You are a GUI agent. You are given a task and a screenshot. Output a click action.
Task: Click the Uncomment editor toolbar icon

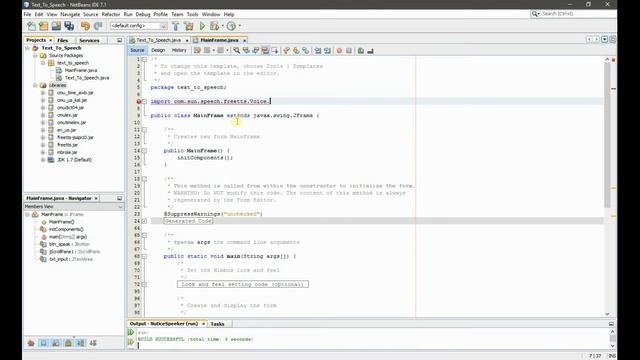[x=371, y=51]
